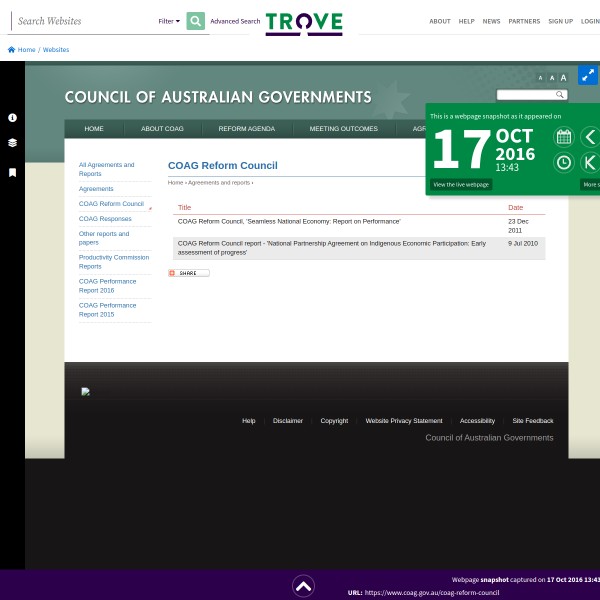Click the green search magnifier button
This screenshot has height=600, width=600.
click(195, 21)
